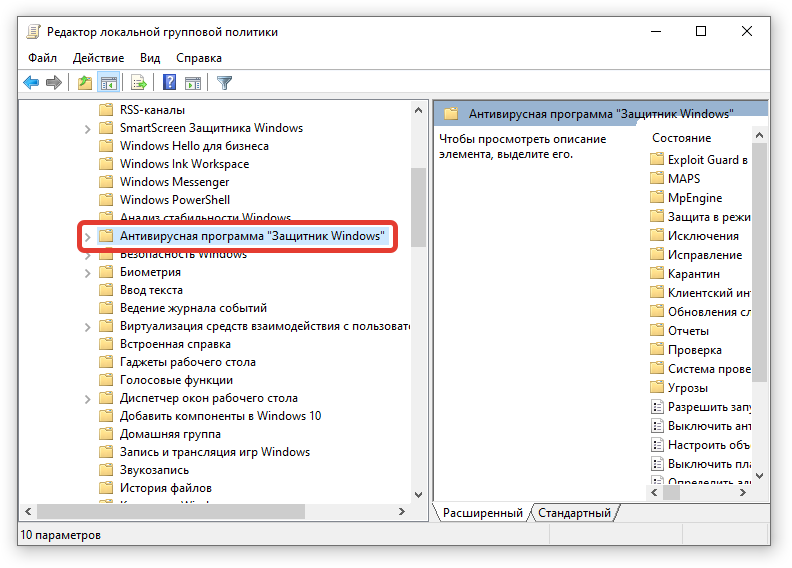
Task: Click Защита в режи list entry
Action: click(709, 217)
